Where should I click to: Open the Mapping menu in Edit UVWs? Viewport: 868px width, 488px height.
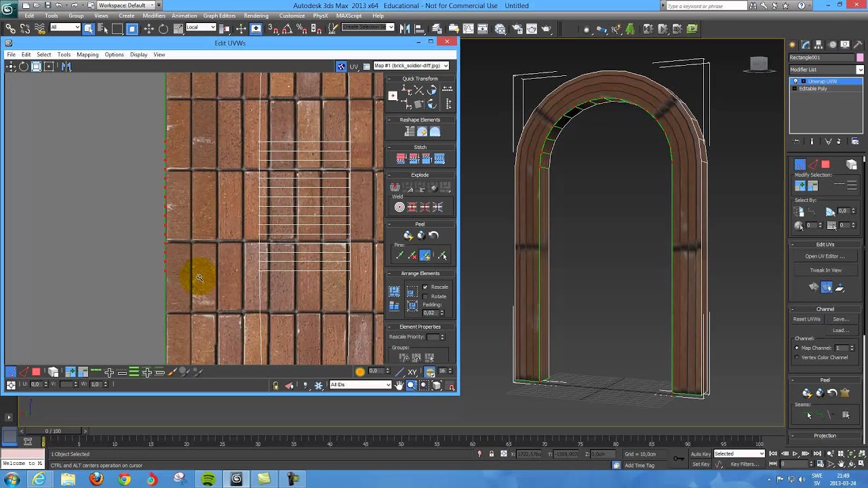coord(87,55)
